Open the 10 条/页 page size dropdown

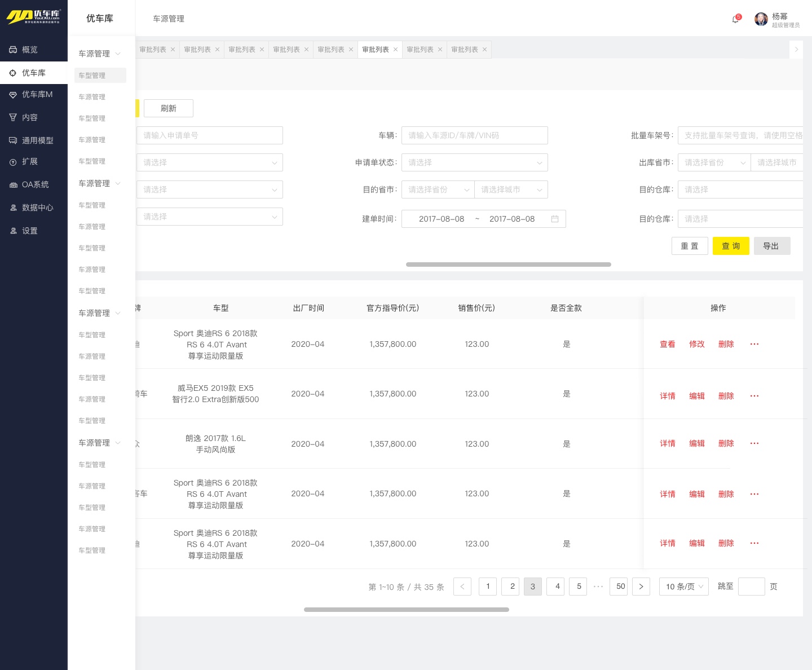(683, 587)
